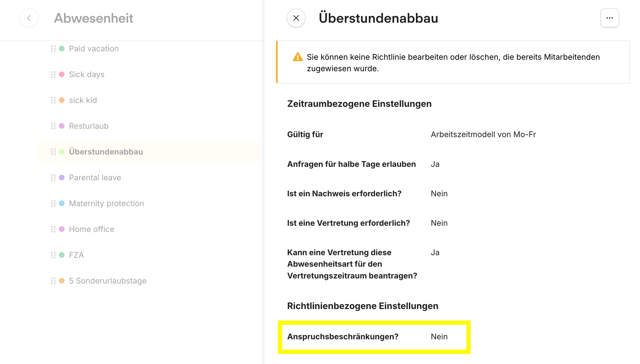Open the three-dot options menu
640x364 pixels.
[609, 18]
